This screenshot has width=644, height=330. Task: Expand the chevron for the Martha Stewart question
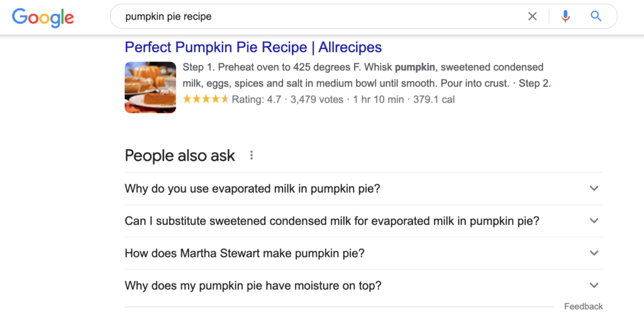pos(594,253)
